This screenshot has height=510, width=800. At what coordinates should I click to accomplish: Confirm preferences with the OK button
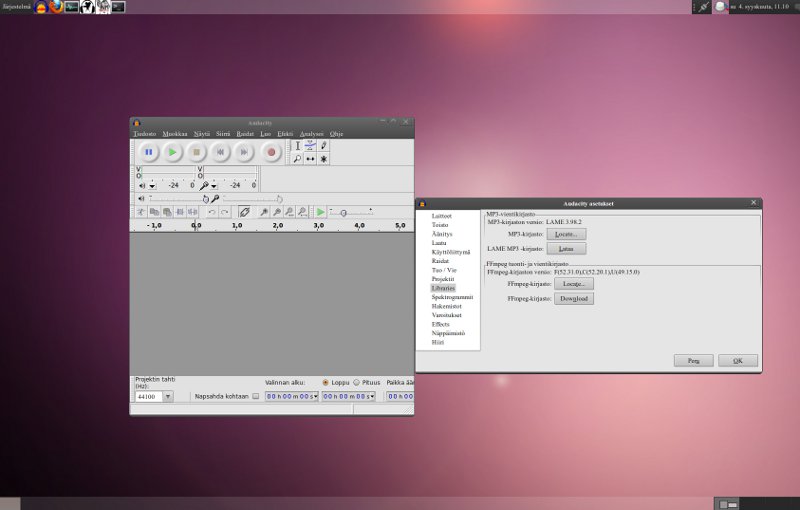click(738, 361)
